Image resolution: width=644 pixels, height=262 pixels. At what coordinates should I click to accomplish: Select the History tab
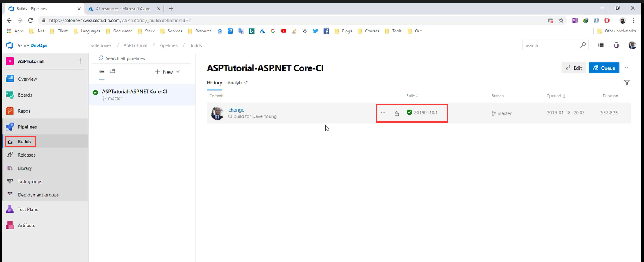(x=214, y=83)
